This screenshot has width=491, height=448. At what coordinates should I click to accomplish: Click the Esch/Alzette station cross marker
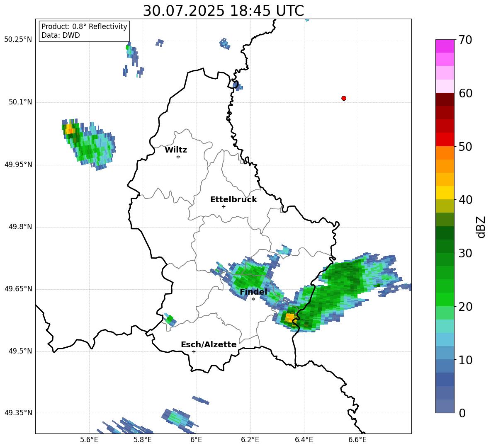(194, 351)
